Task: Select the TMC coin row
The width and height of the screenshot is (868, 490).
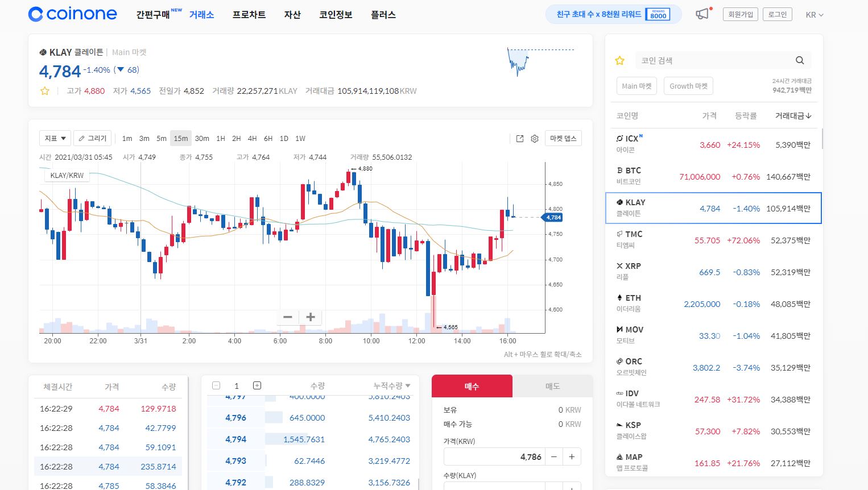Action: (x=714, y=240)
